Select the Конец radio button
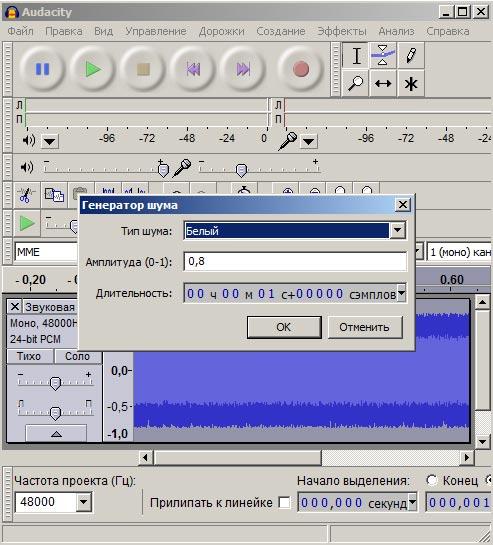The image size is (493, 545). click(x=431, y=480)
